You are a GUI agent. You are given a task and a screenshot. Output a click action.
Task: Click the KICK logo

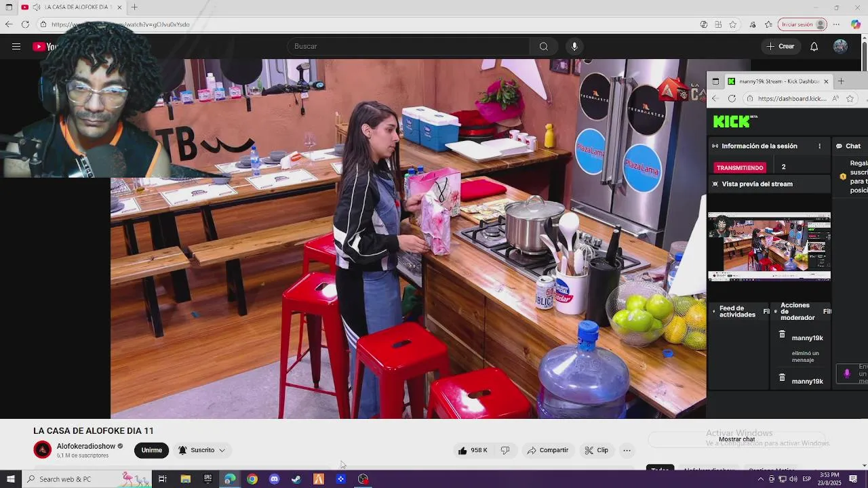(731, 122)
